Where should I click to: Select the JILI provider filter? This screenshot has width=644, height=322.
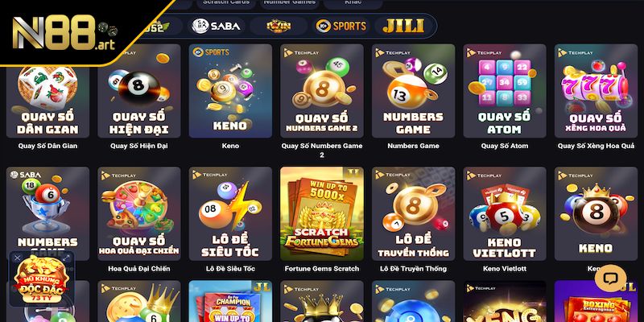(403, 26)
